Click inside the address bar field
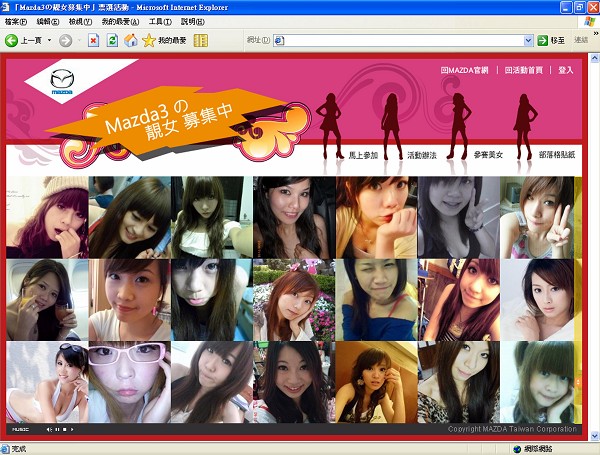 click(x=400, y=40)
